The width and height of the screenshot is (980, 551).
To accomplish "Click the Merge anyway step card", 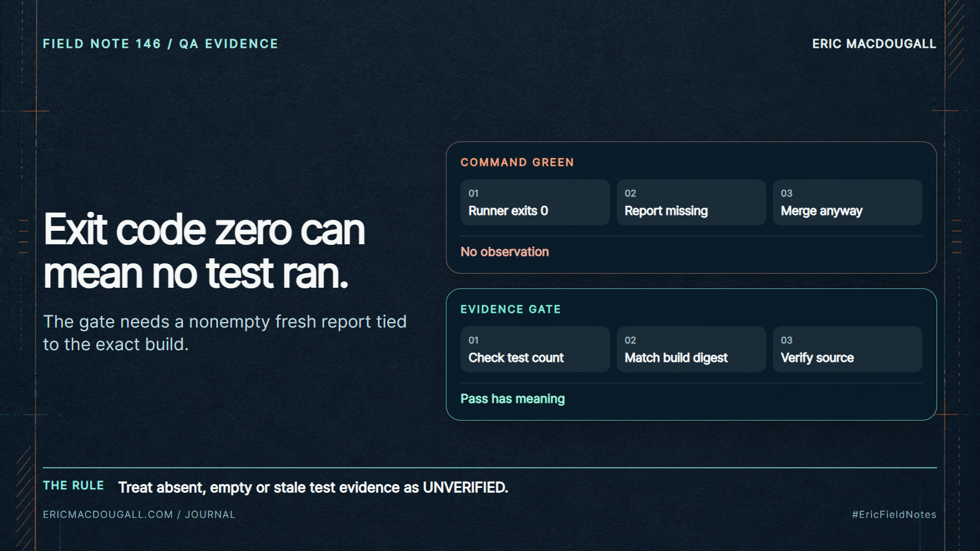I will point(847,202).
